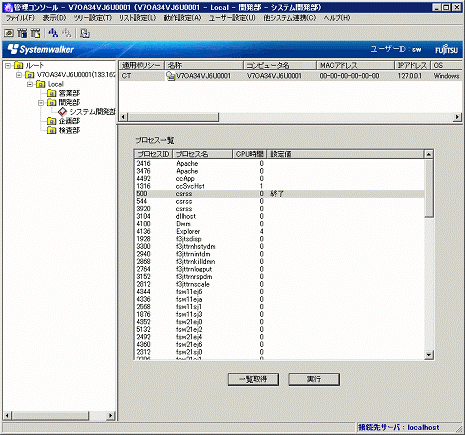465x435 pixels.
Task: Click the computer list left scroll arrow
Action: 124,117
